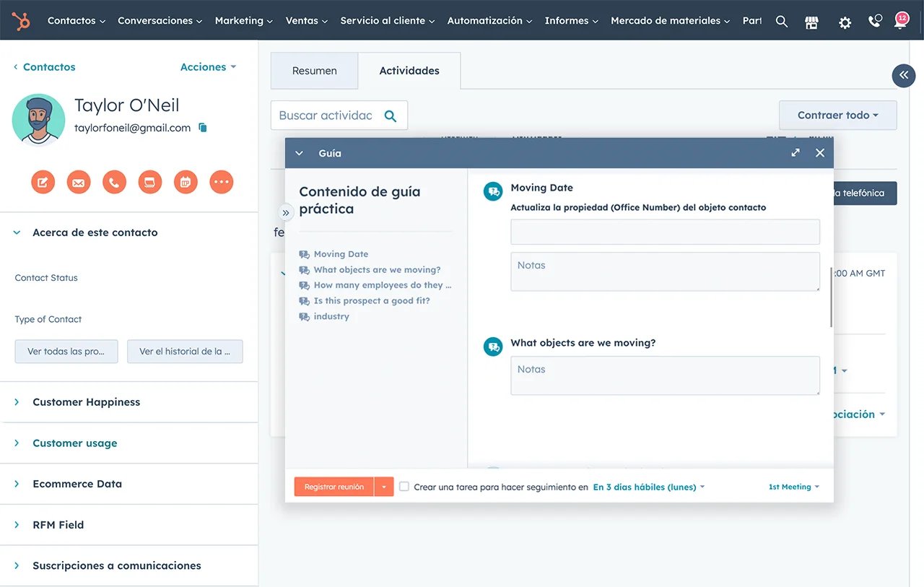
Task: Click the Notas box under Moving Date
Action: [x=666, y=271]
